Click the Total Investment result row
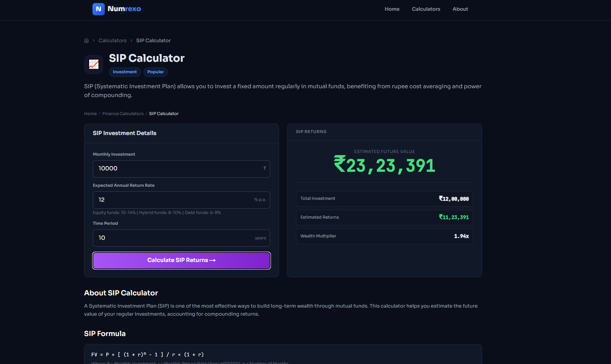This screenshot has width=611, height=364. (385, 199)
